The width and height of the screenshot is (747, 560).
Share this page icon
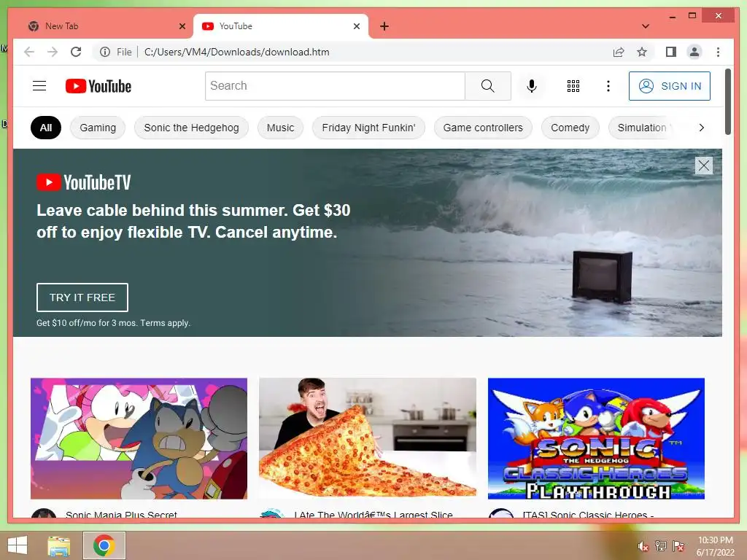point(619,52)
